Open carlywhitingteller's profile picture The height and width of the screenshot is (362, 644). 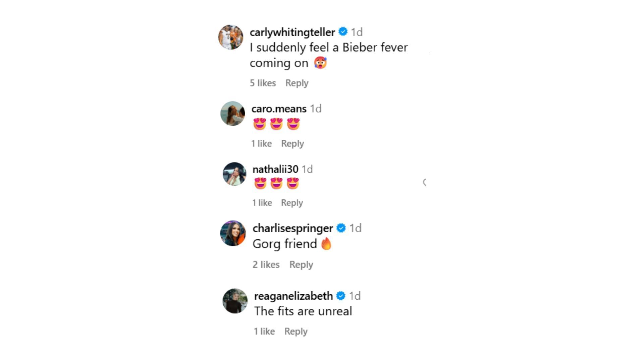[x=231, y=37]
